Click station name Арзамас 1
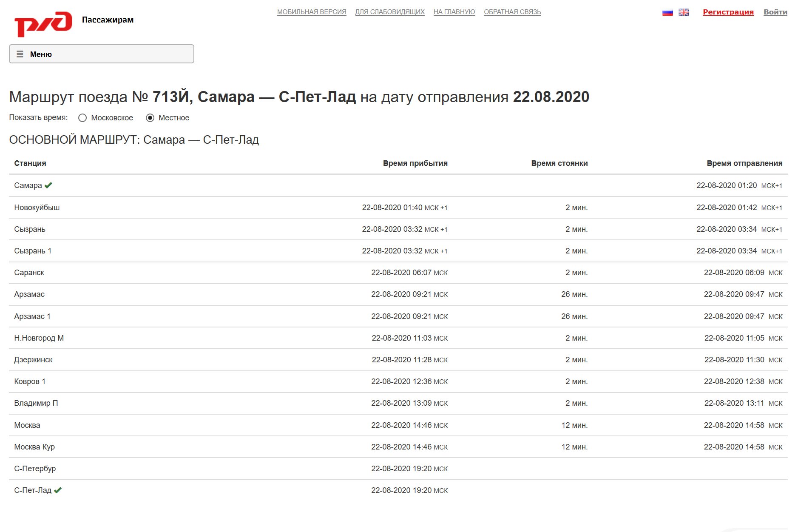 [32, 316]
